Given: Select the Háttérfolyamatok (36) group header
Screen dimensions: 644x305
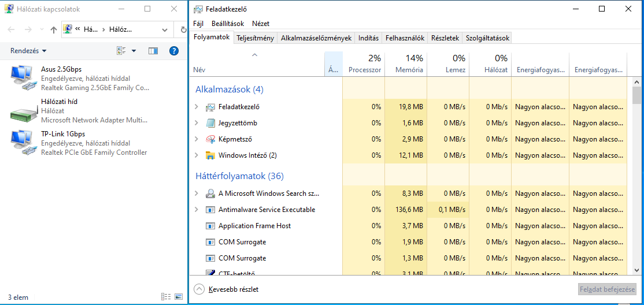Looking at the screenshot, I should [x=239, y=176].
